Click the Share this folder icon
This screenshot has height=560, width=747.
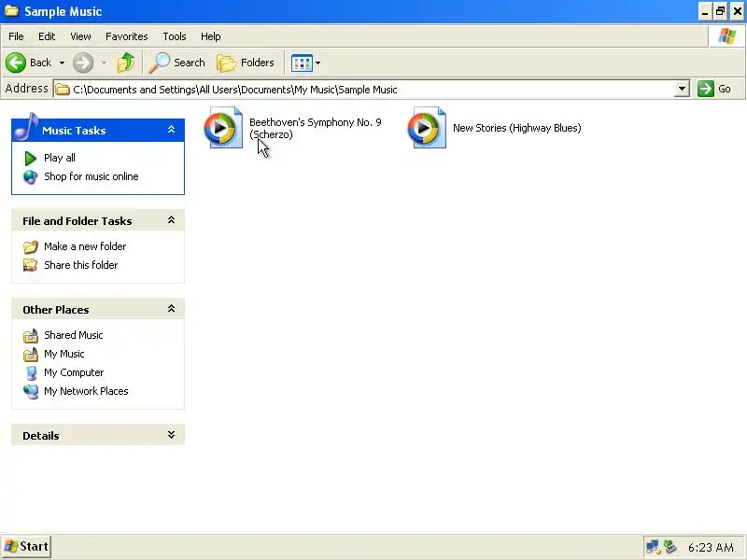coord(31,265)
